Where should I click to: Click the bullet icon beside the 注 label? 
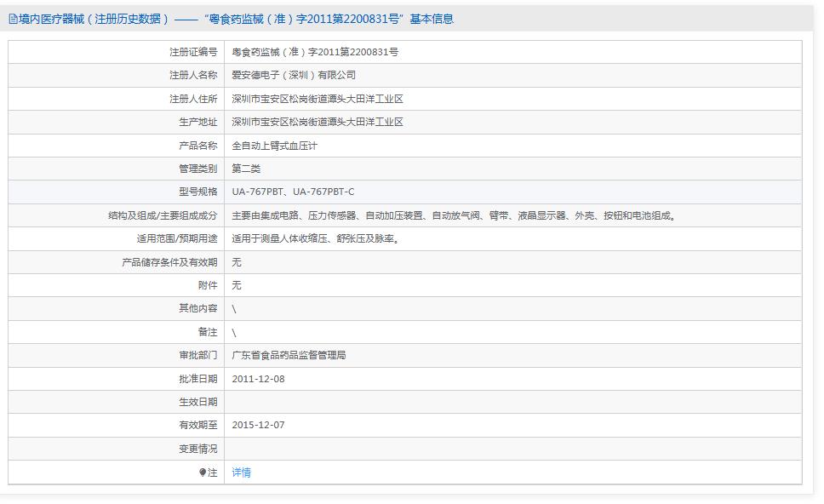click(203, 472)
